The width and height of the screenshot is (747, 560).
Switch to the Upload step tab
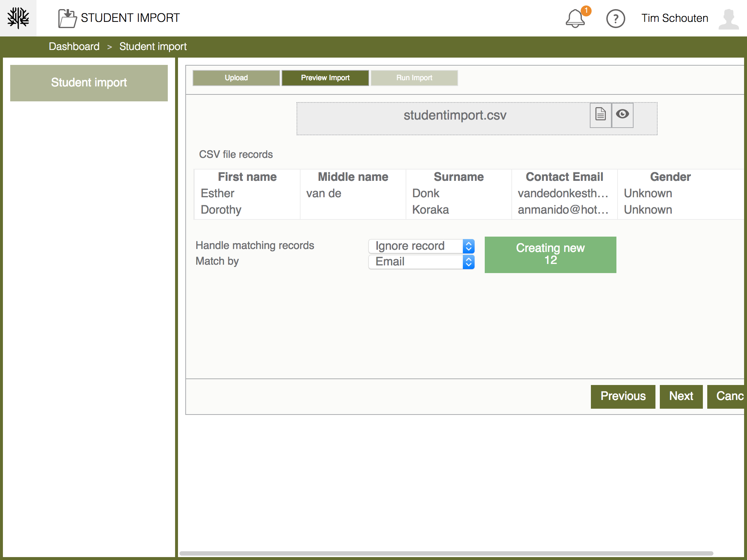tap(236, 78)
